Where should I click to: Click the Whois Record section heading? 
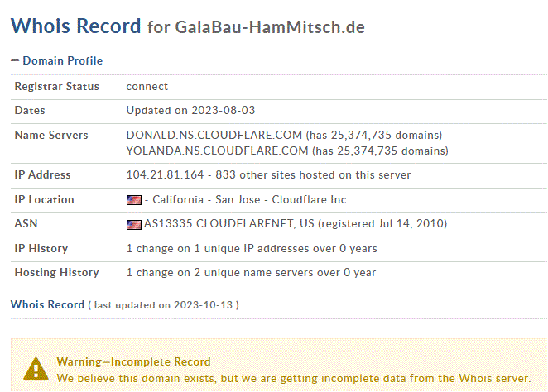tap(47, 304)
